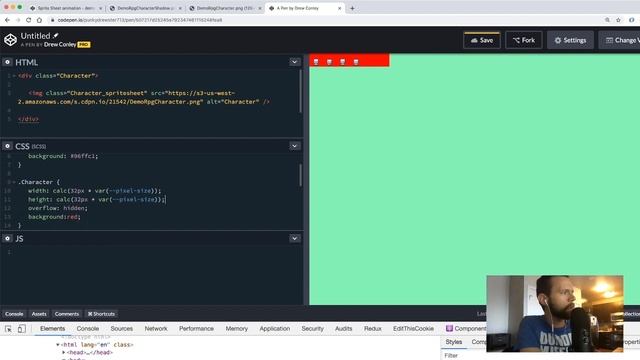This screenshot has width=640, height=360.
Task: Expand the JS panel dropdown chevron
Action: pos(294,238)
